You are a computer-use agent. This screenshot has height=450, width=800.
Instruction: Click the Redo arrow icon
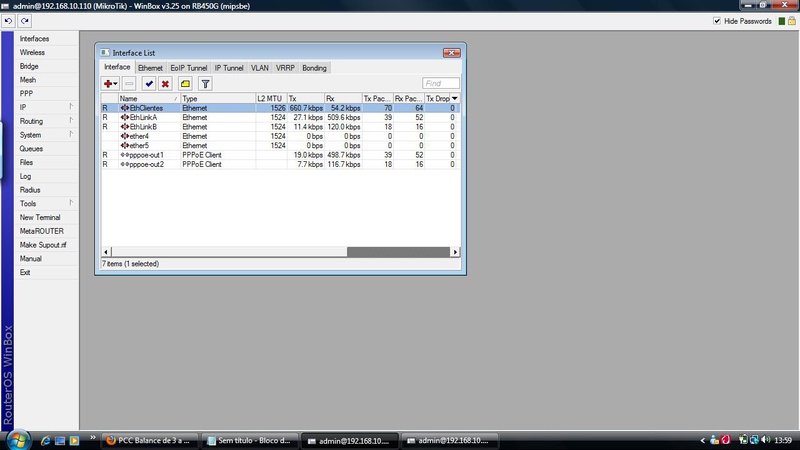point(24,21)
